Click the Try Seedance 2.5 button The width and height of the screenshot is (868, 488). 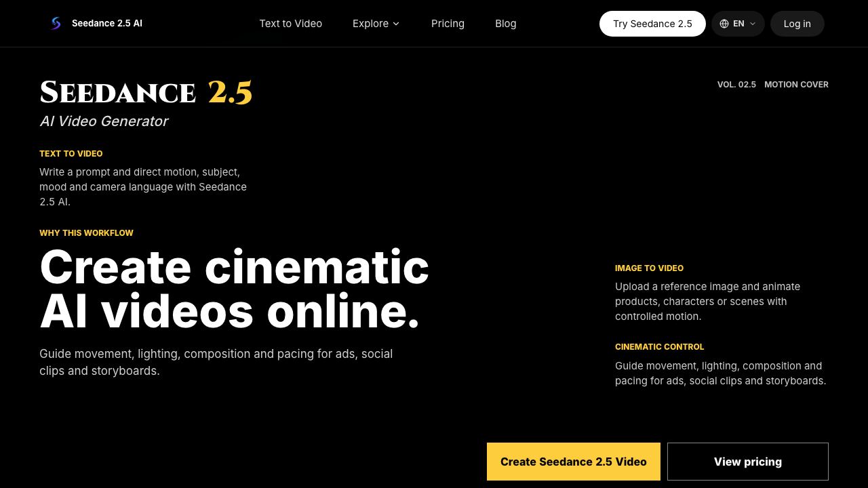tap(652, 24)
